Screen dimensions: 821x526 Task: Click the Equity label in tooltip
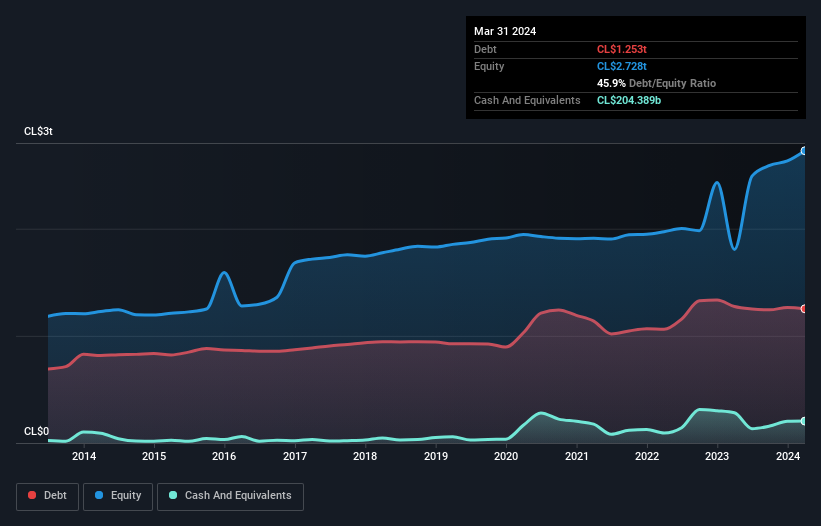point(489,66)
